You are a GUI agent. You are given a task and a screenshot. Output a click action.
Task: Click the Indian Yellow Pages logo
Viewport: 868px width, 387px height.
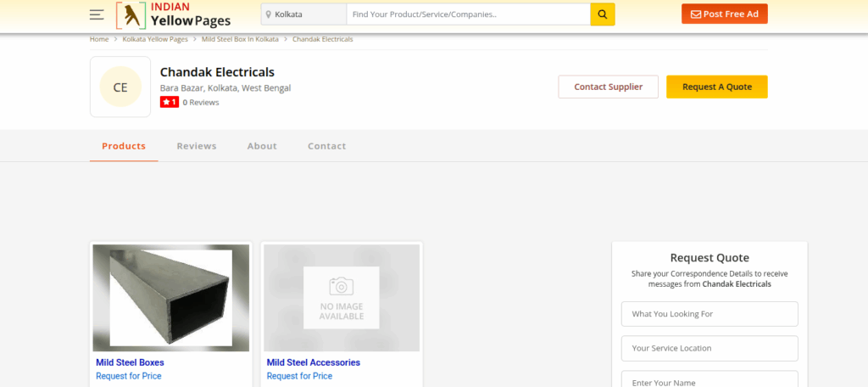[174, 14]
